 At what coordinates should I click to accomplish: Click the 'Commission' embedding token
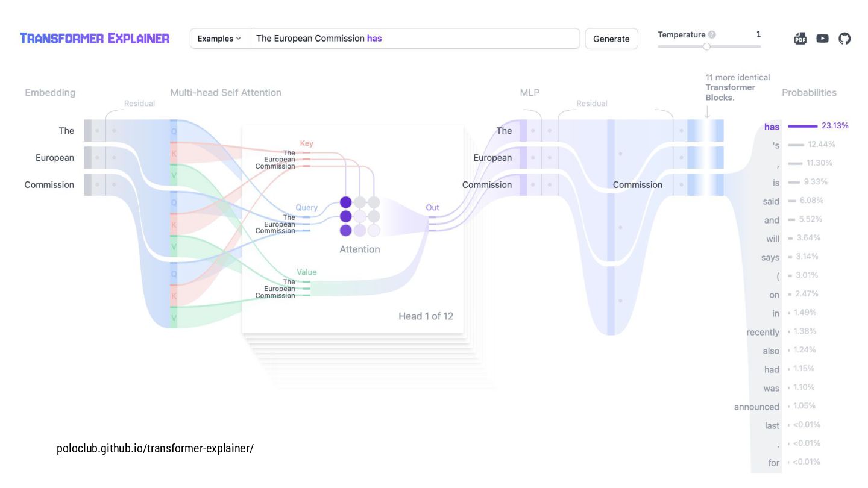49,185
